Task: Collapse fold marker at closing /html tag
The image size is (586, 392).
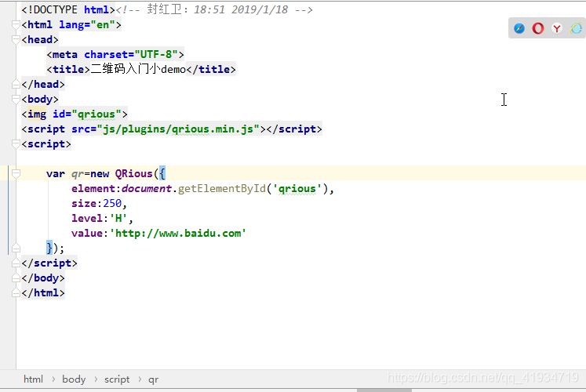Action: 16,293
